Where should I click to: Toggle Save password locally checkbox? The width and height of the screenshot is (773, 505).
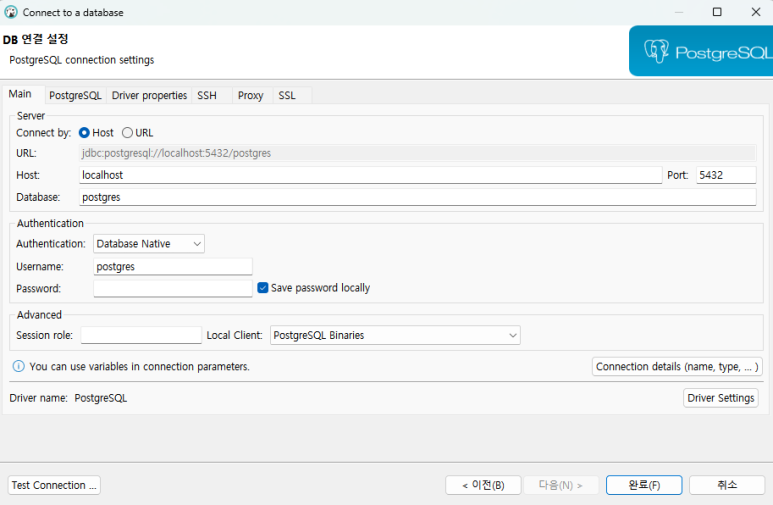(263, 288)
